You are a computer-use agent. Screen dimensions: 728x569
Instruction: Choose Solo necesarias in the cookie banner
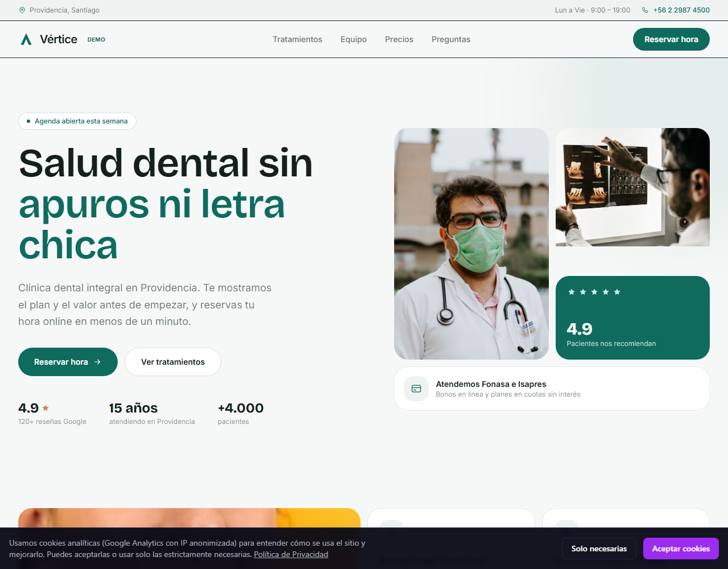tap(599, 549)
